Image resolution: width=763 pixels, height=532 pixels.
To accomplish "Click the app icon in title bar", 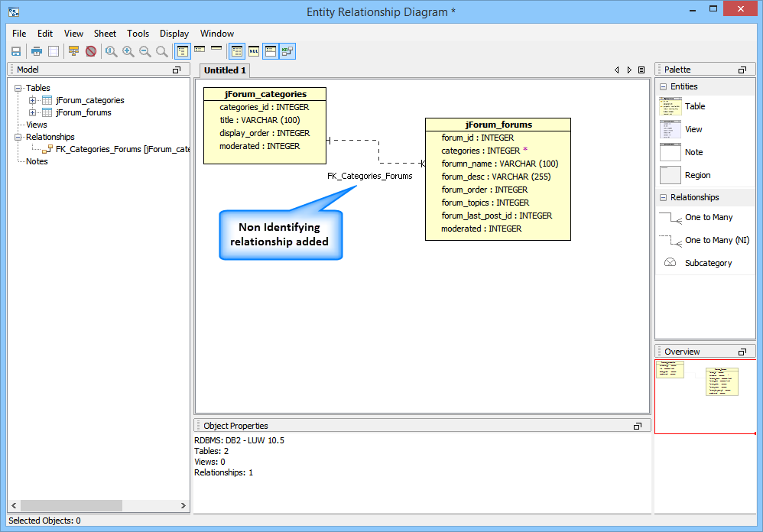I will (14, 11).
